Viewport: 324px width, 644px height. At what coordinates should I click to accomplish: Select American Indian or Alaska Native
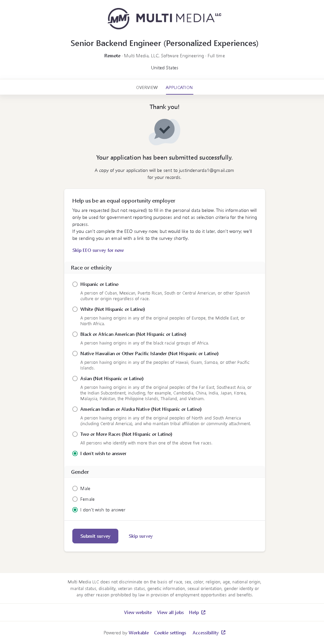coord(75,409)
